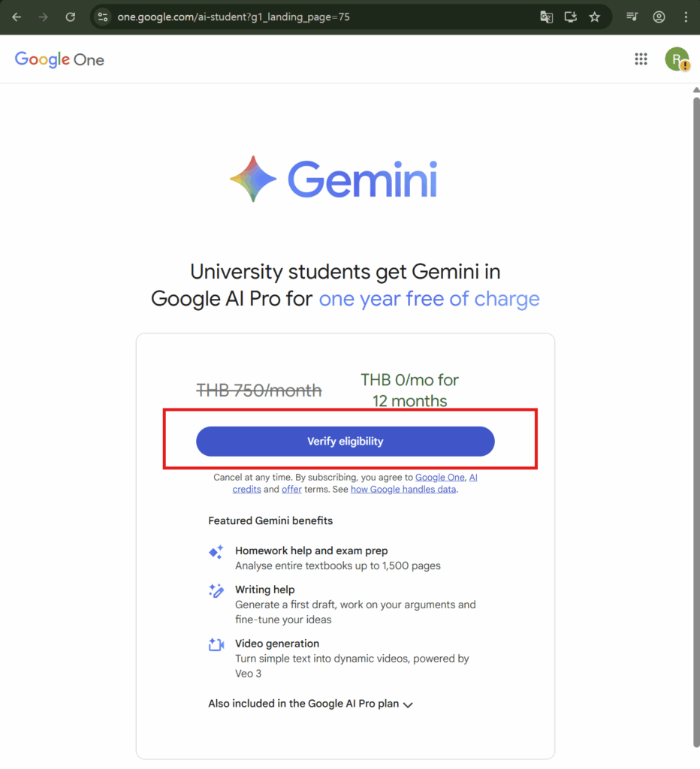Image resolution: width=700 pixels, height=769 pixels.
Task: Open the media controls icon
Action: click(632, 17)
